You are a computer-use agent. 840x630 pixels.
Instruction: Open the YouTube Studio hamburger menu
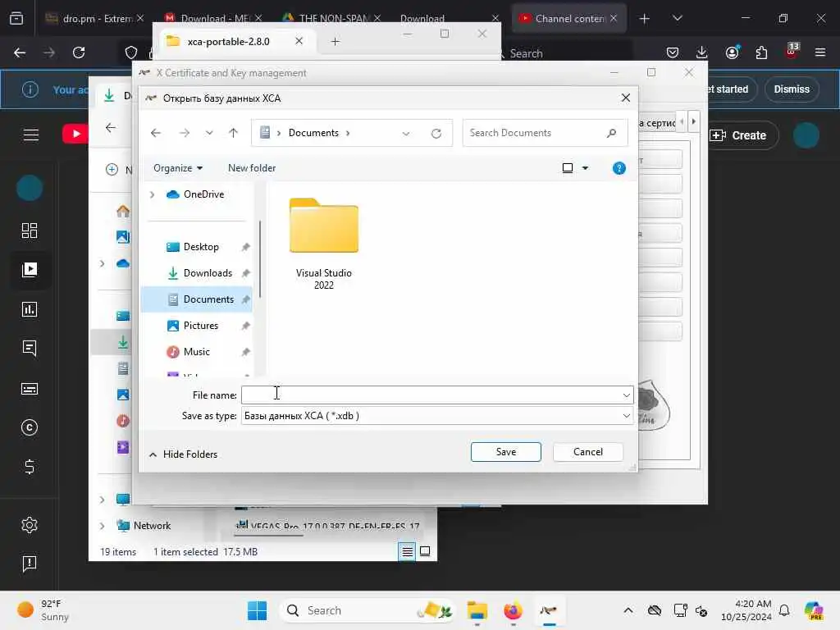31,135
